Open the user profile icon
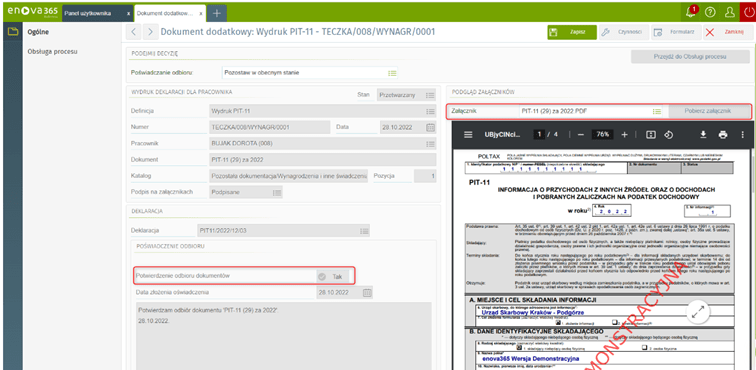The width and height of the screenshot is (756, 370). pyautogui.click(x=730, y=13)
